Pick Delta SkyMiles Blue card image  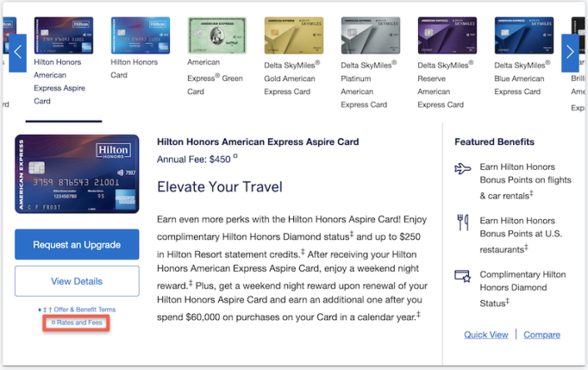click(x=524, y=36)
